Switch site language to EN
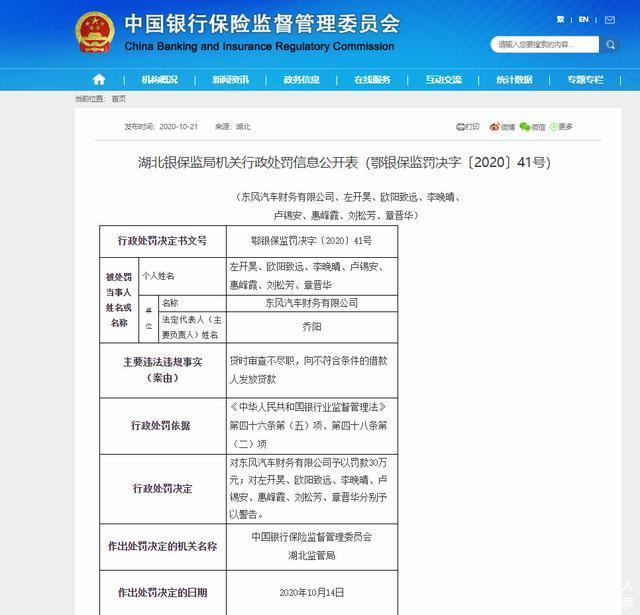This screenshot has width=640, height=615. 584,20
